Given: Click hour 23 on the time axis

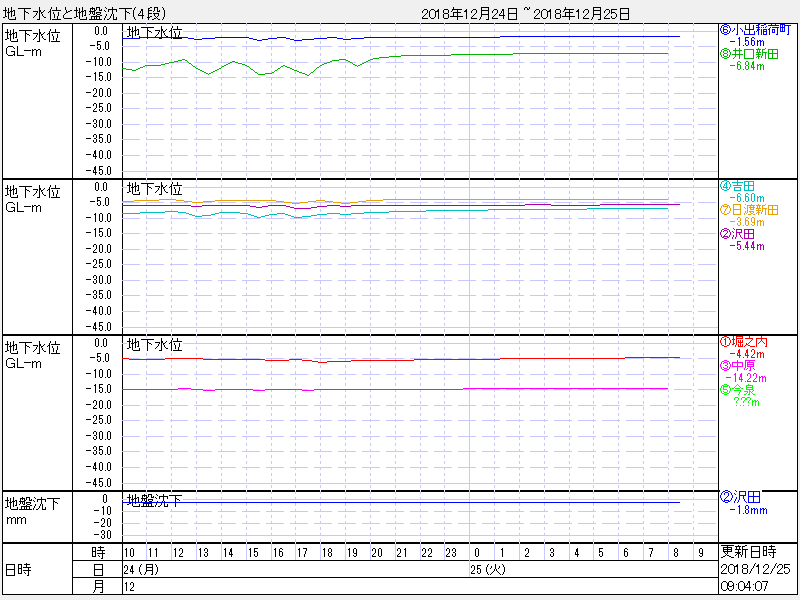Looking at the screenshot, I should [x=451, y=552].
